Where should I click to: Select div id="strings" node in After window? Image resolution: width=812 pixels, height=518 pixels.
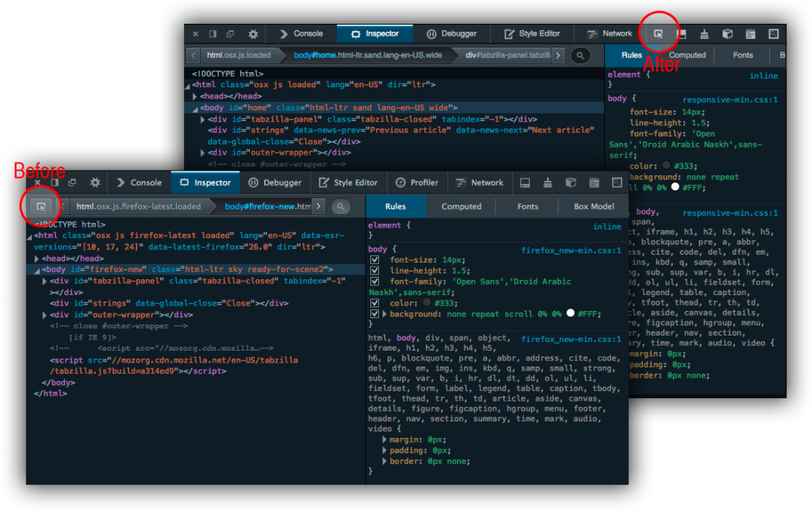pos(400,136)
